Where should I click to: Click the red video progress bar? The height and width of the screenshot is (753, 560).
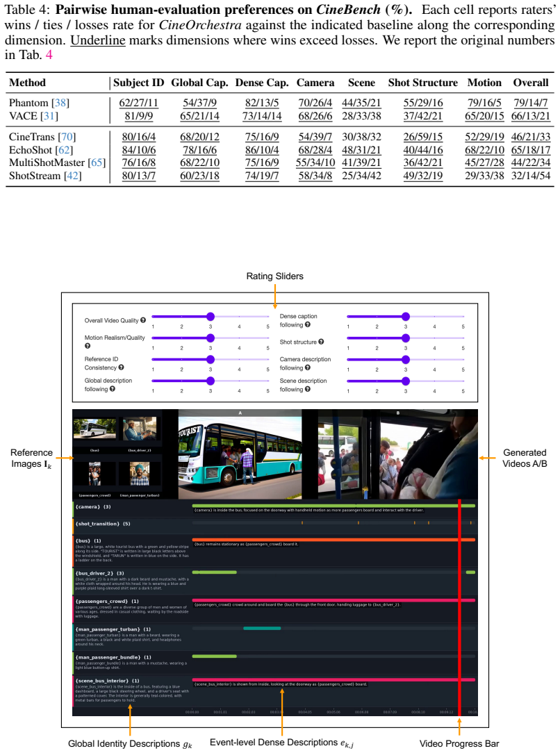pos(460,608)
